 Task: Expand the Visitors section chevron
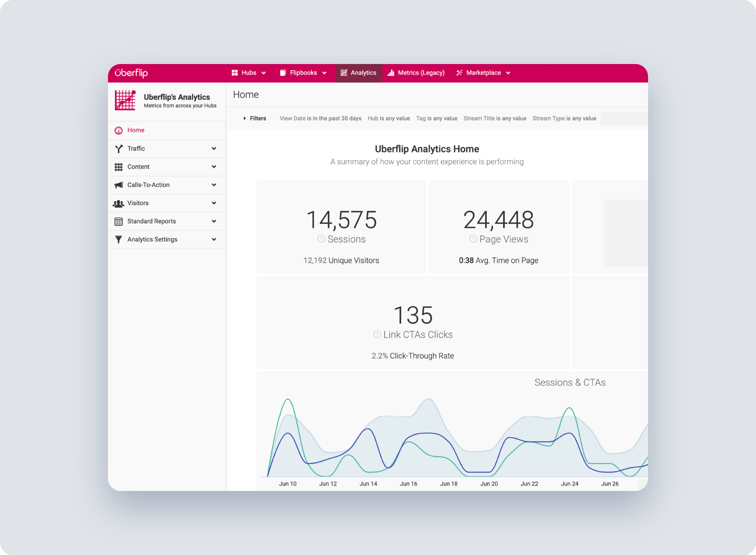coord(214,203)
